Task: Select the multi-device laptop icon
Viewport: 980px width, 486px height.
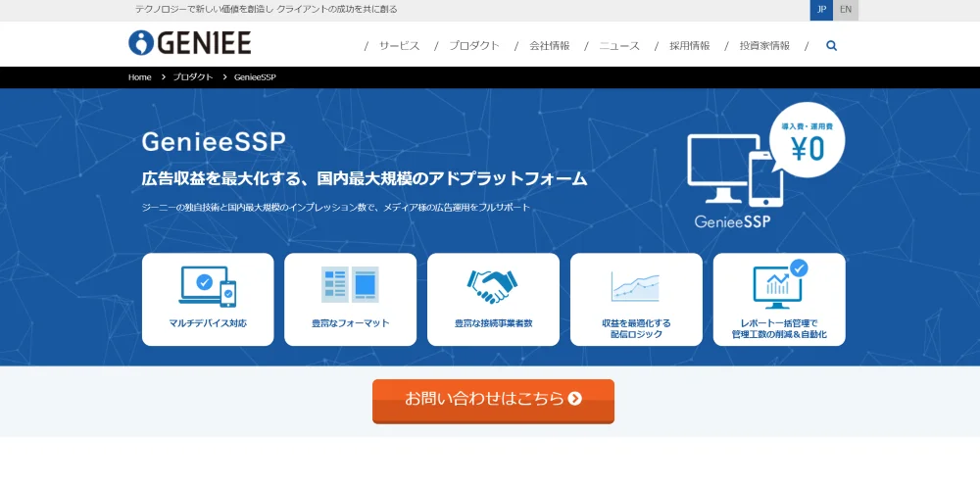Action: pyautogui.click(x=208, y=286)
